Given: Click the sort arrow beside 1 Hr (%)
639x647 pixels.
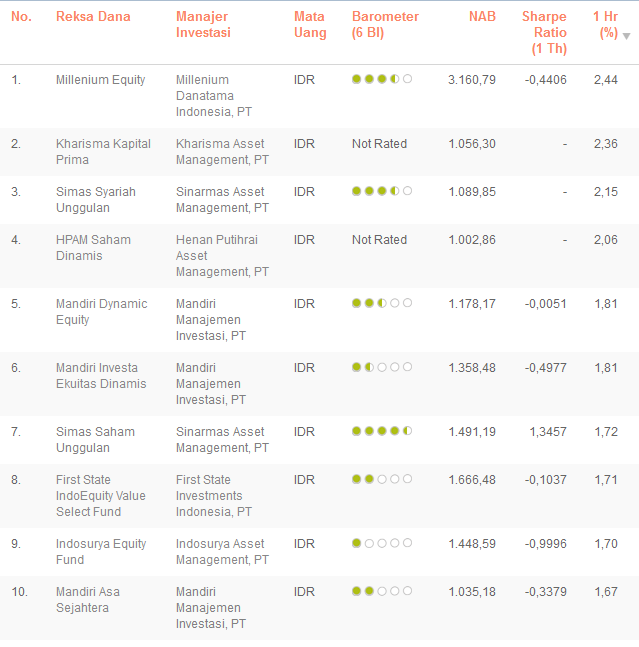Looking at the screenshot, I should [x=626, y=36].
